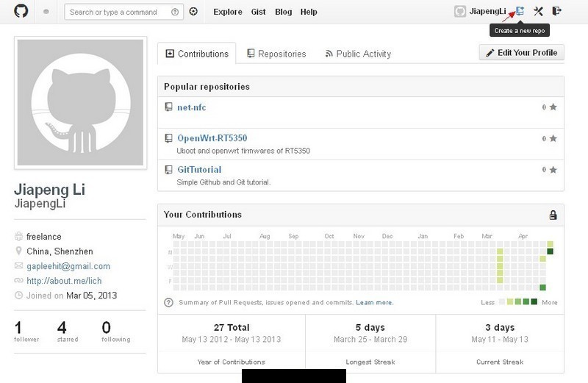This screenshot has width=588, height=383.
Task: Click the Mar 05, 2013 join date
Action: (91, 296)
